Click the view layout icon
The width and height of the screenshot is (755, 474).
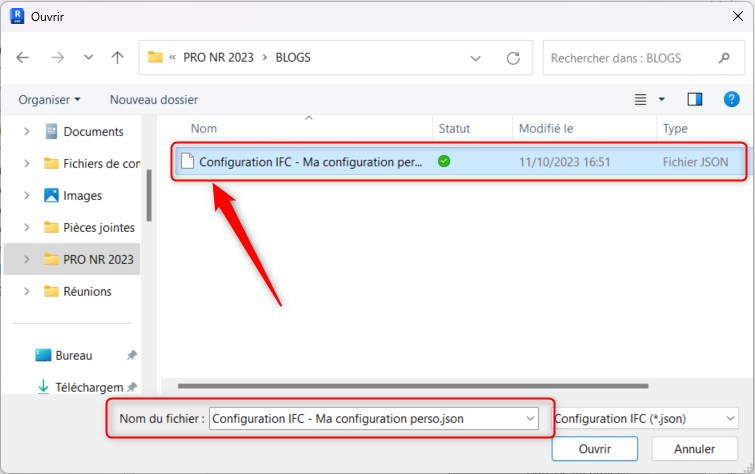click(x=641, y=99)
